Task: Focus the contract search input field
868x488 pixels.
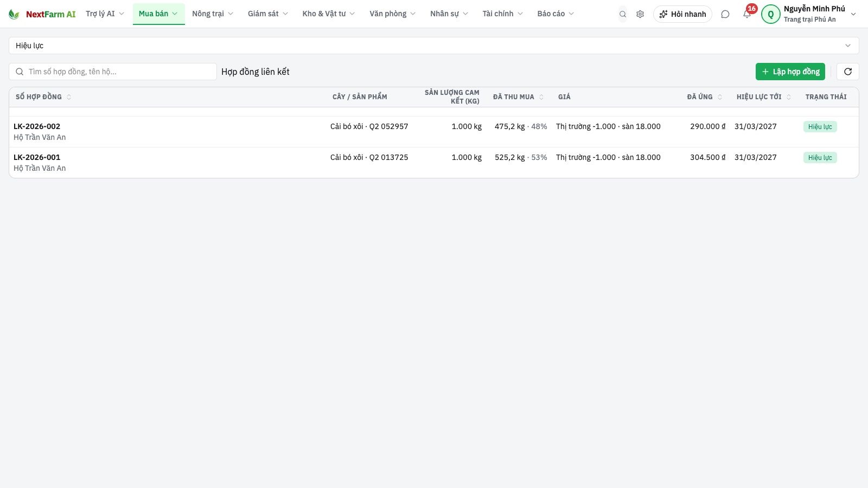Action: 113,72
